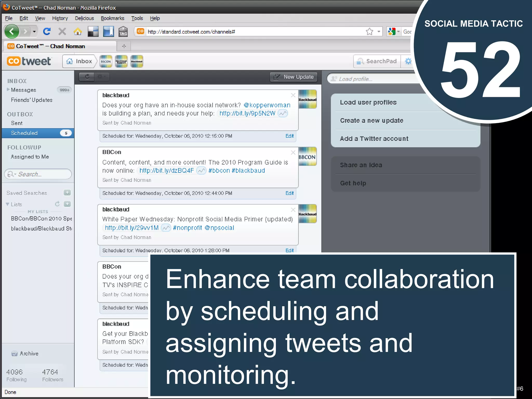532x399 pixels.
Task: Click Add a Twitter account
Action: click(x=374, y=139)
